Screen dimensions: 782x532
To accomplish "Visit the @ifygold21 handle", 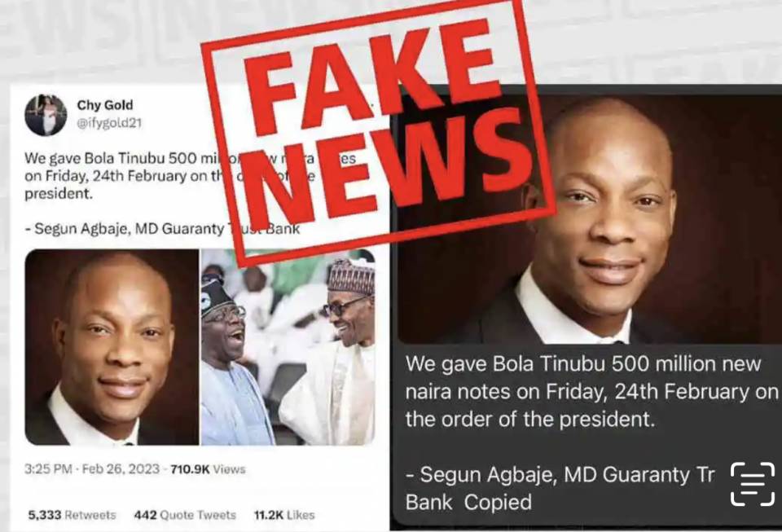I will coord(108,123).
